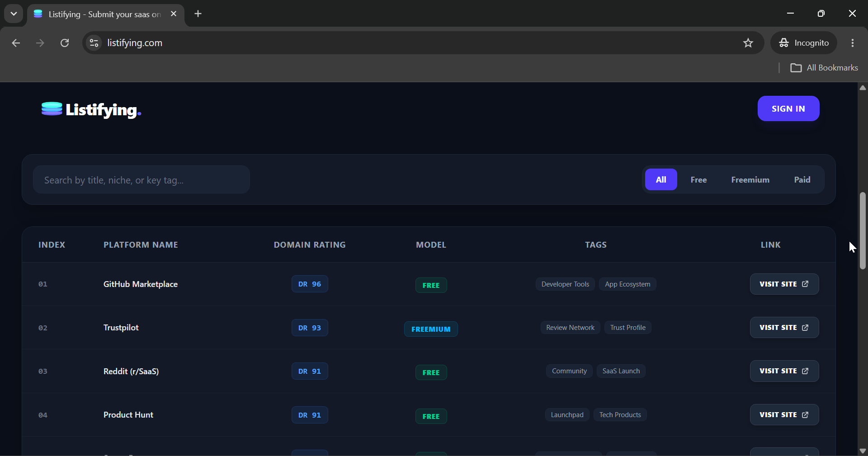
Task: Filter platforms by Freemium model
Action: tap(750, 180)
